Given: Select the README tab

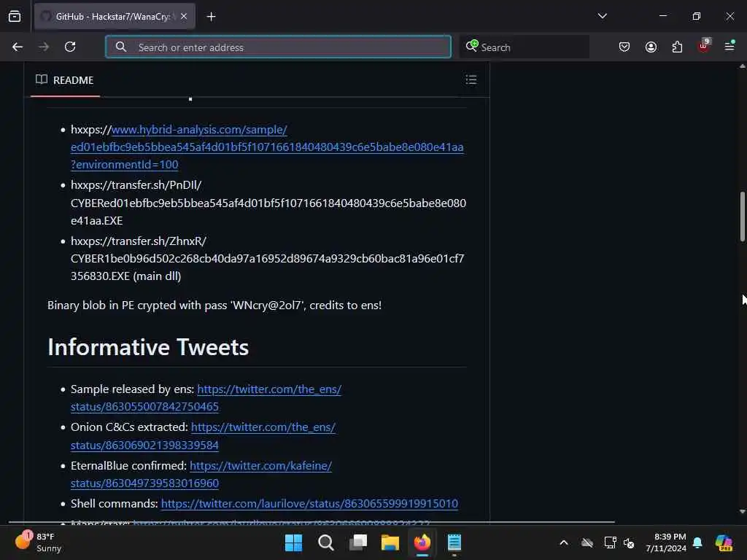Looking at the screenshot, I should point(65,80).
